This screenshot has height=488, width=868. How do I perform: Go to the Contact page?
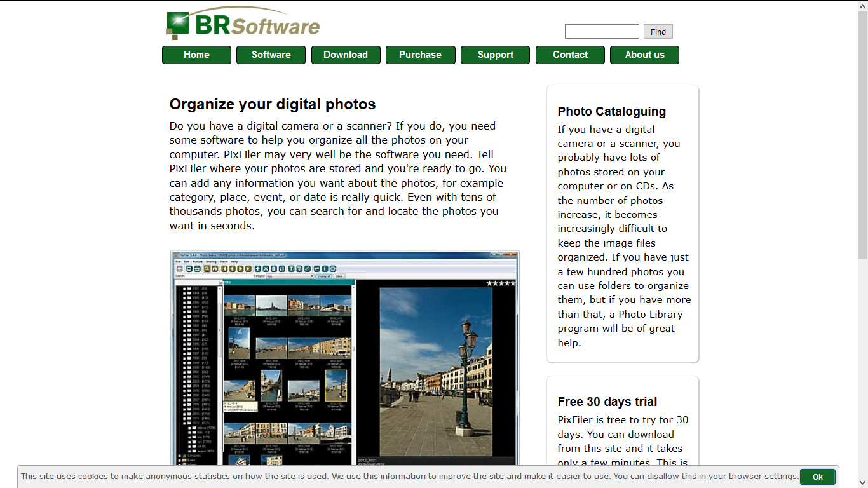(570, 55)
